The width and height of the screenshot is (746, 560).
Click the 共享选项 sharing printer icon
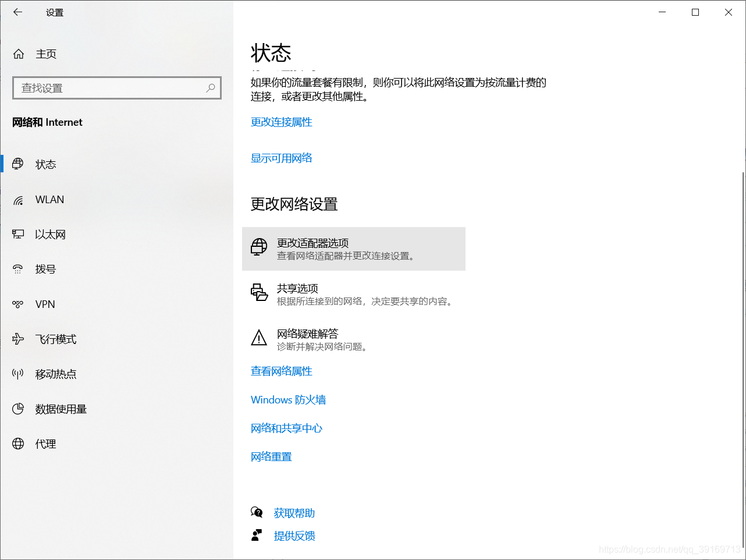258,293
